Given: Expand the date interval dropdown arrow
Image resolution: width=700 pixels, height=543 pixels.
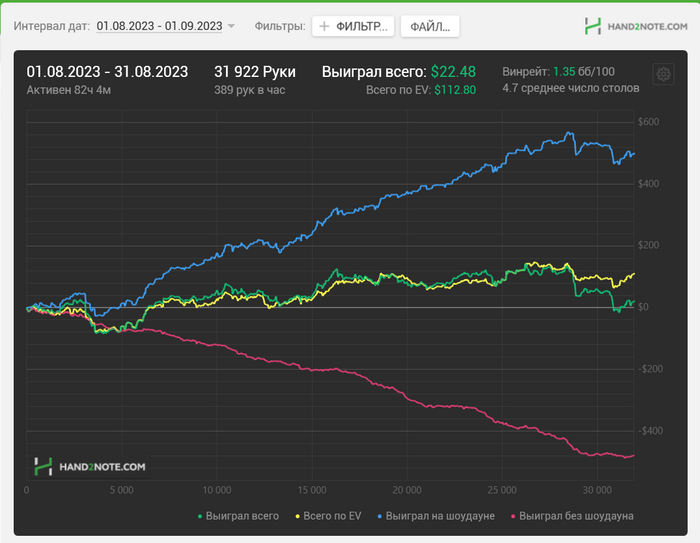Looking at the screenshot, I should pyautogui.click(x=231, y=26).
